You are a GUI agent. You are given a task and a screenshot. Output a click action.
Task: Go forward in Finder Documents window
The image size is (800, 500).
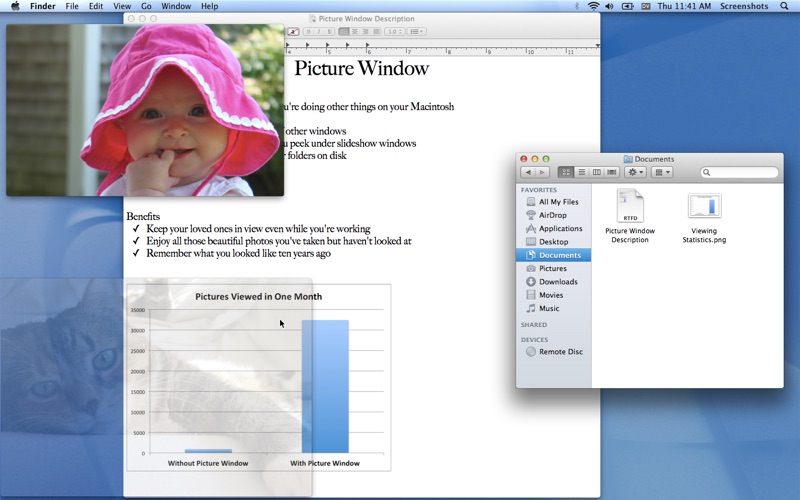(542, 172)
